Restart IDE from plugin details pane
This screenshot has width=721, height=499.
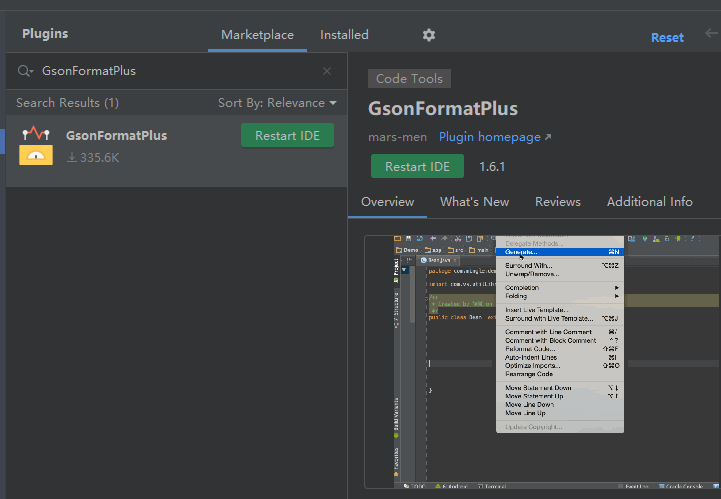(417, 166)
